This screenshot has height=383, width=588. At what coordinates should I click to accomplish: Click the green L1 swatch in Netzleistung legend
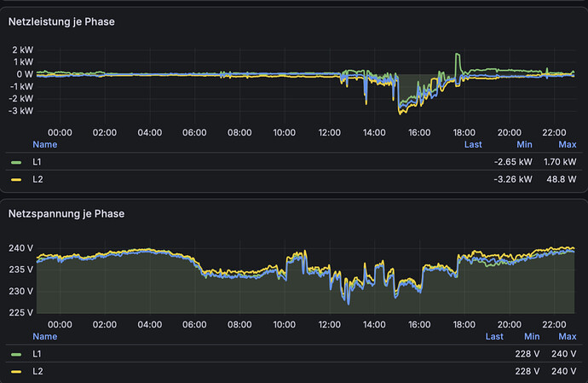[16, 162]
